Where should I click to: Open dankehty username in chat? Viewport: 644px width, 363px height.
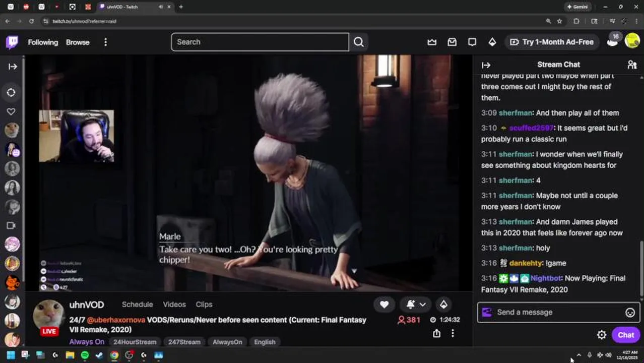click(x=526, y=263)
